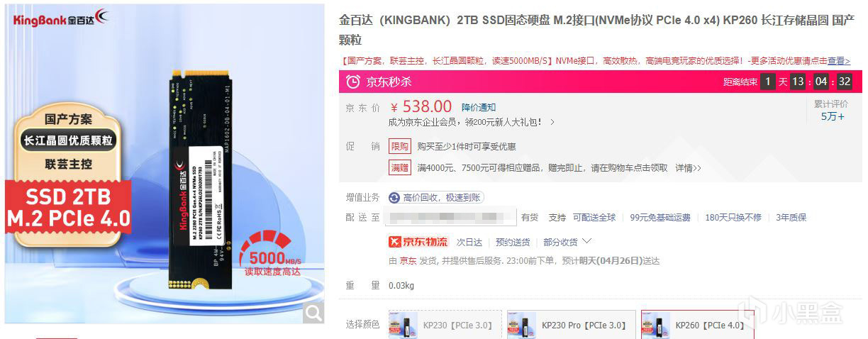The height and width of the screenshot is (339, 868).
Task: Click the 预约送货 delivery option
Action: coord(513,242)
